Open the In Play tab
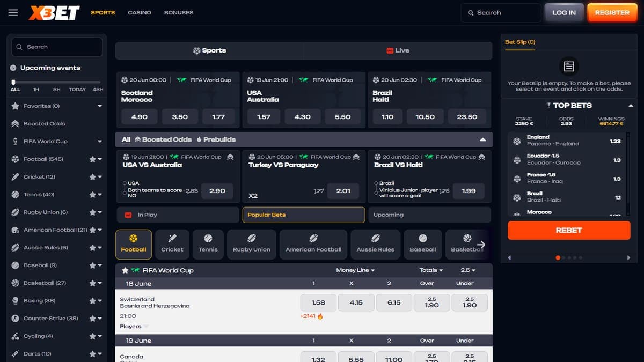The image size is (644, 362). point(178,215)
